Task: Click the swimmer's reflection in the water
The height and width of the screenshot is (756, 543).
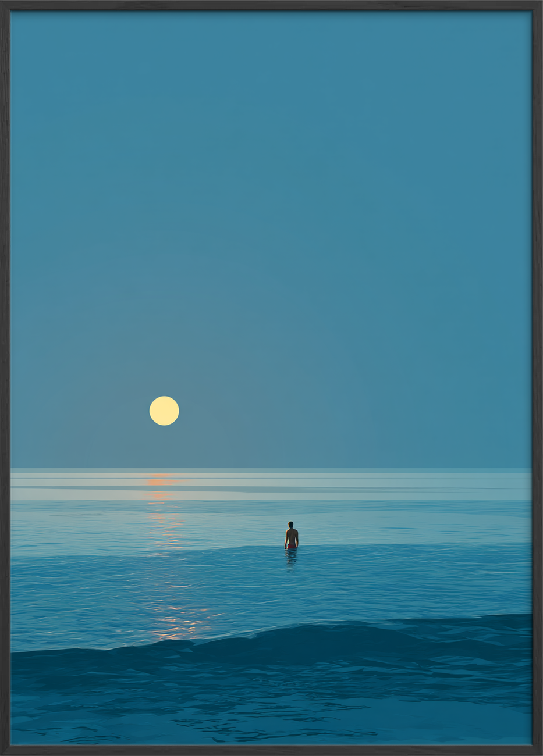Action: click(x=291, y=558)
